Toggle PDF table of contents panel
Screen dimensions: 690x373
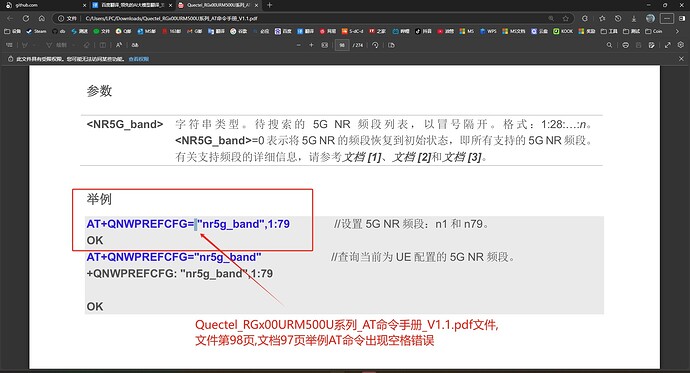(9, 45)
